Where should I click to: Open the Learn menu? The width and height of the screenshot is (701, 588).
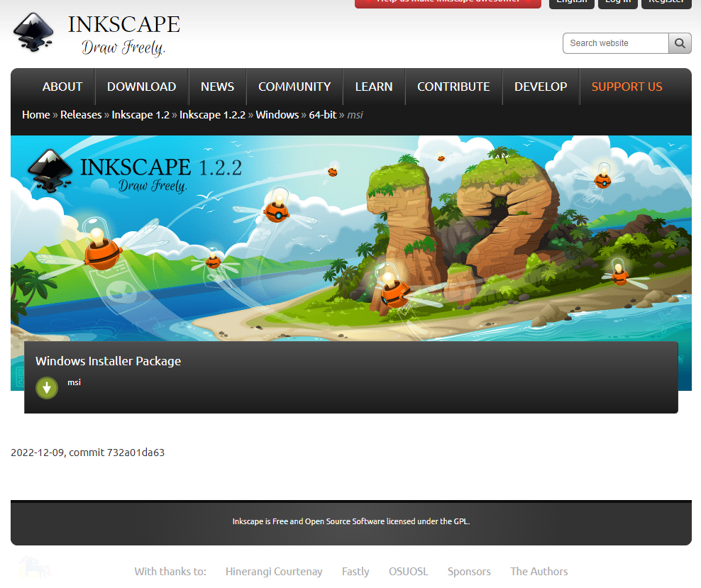pos(374,87)
